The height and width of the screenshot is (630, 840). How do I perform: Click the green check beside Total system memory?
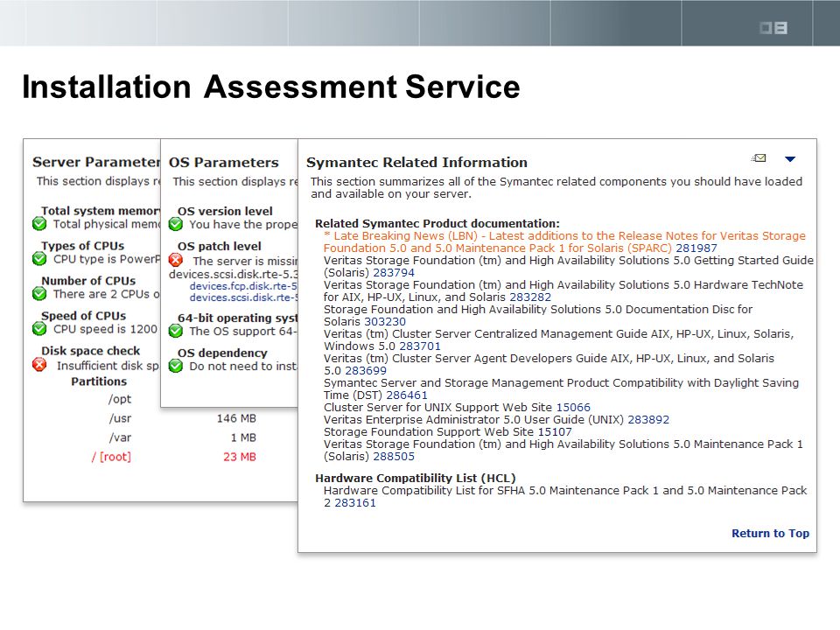coord(39,224)
